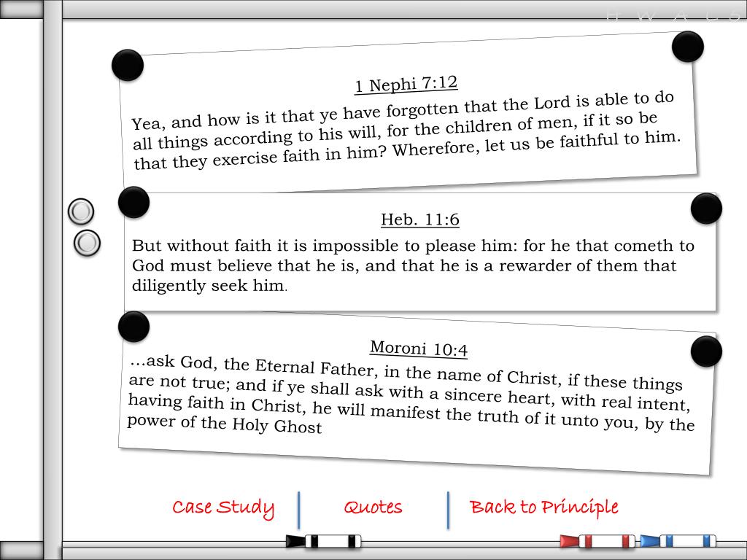This screenshot has width=747, height=560.
Task: Click left black magnet on 1 Nephi note
Action: pos(128,65)
